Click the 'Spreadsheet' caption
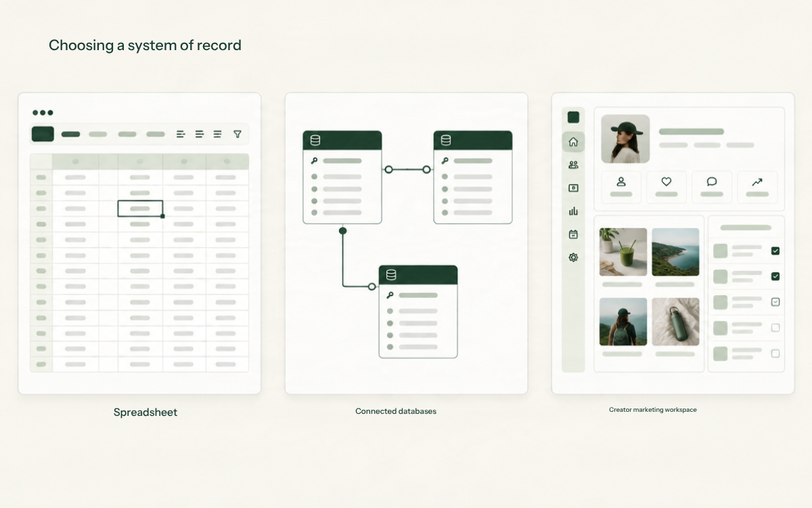 [145, 412]
